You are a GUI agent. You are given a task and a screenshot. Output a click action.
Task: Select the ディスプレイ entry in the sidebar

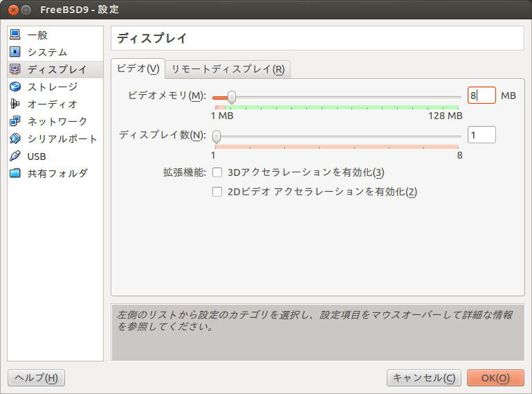(x=57, y=69)
